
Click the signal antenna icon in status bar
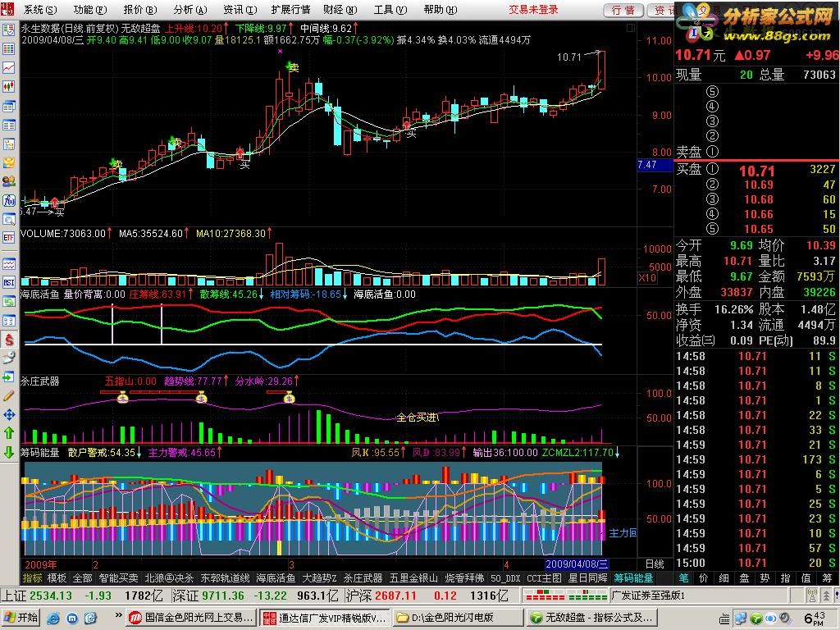coord(811,596)
